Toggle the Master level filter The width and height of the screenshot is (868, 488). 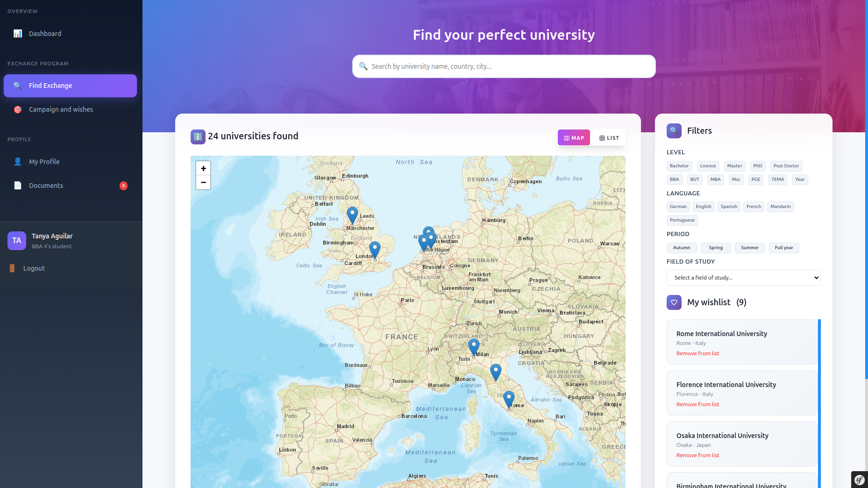734,166
